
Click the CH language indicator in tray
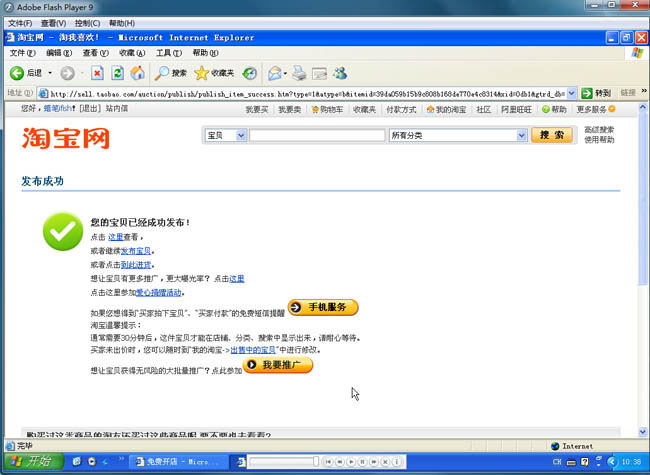click(x=557, y=461)
